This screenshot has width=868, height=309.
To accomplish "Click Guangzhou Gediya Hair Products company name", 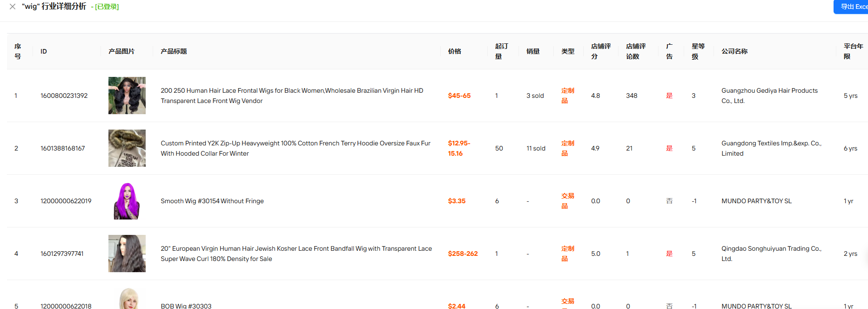I will pos(769,96).
